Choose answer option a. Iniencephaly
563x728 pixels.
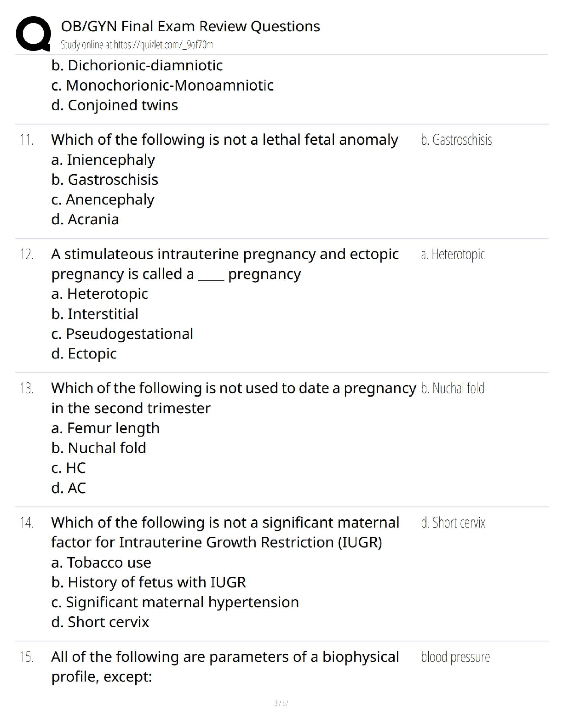[103, 160]
